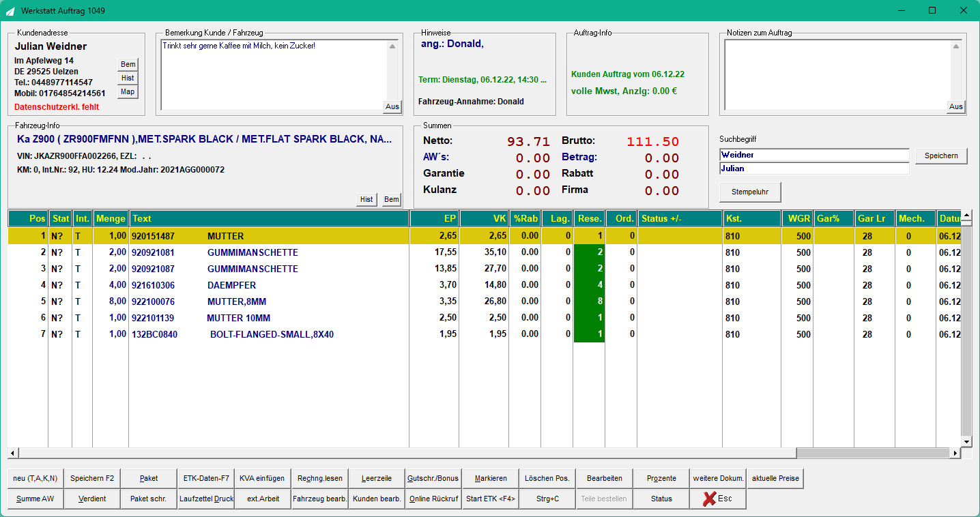The width and height of the screenshot is (980, 517).
Task: Click the Gutschr./Bonus button
Action: [x=433, y=479]
